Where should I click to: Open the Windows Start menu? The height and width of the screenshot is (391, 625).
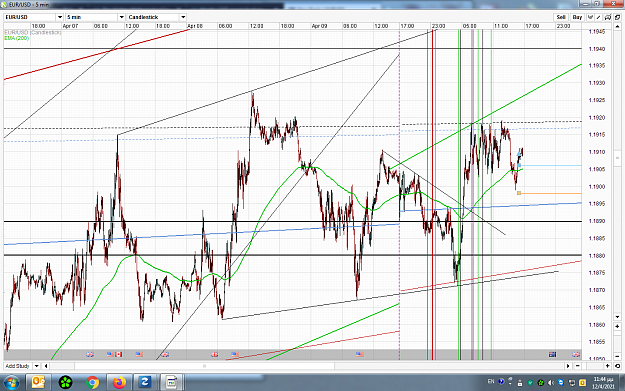tap(11, 383)
